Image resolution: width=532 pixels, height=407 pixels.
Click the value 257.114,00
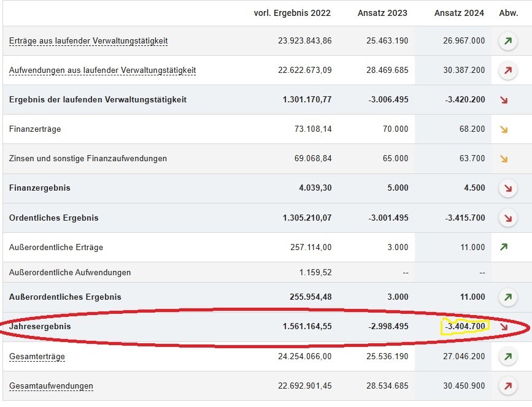coord(310,248)
